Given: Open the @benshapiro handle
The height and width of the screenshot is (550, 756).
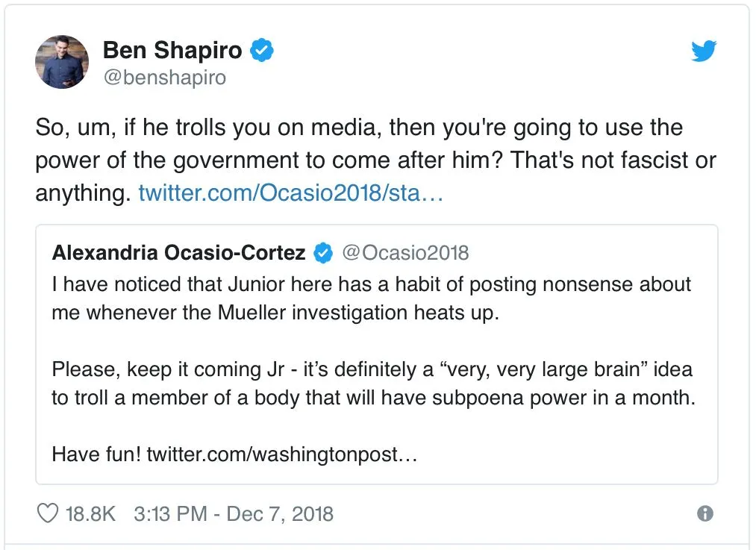Looking at the screenshot, I should point(164,77).
